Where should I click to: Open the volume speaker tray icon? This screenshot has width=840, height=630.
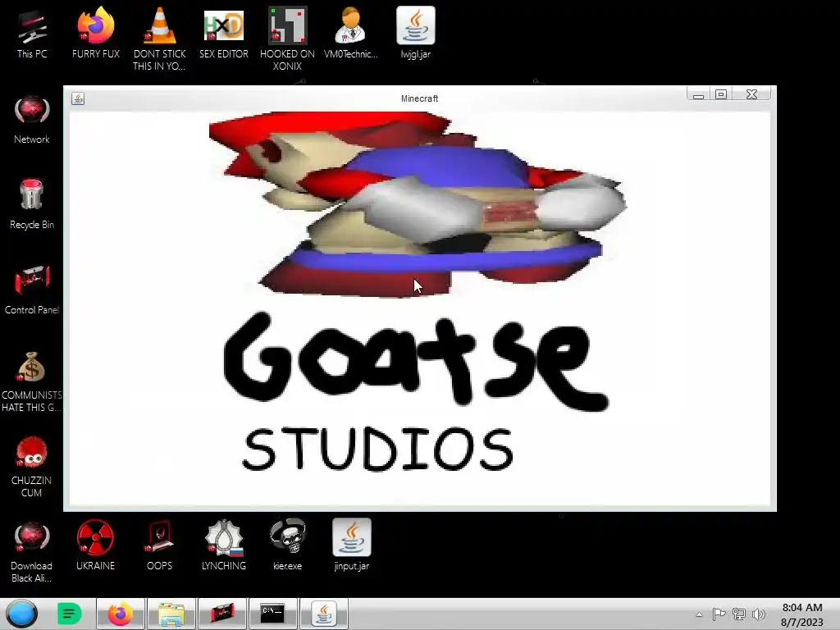pos(759,614)
